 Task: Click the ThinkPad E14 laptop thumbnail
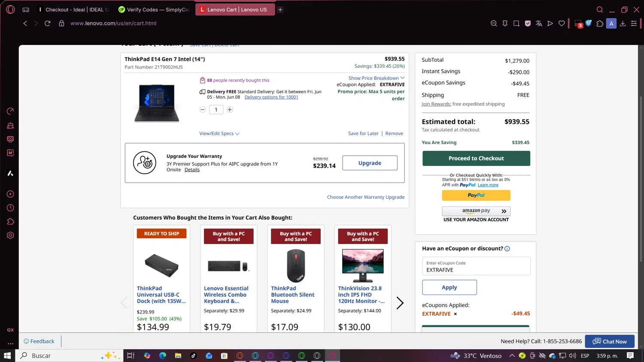coord(157,103)
